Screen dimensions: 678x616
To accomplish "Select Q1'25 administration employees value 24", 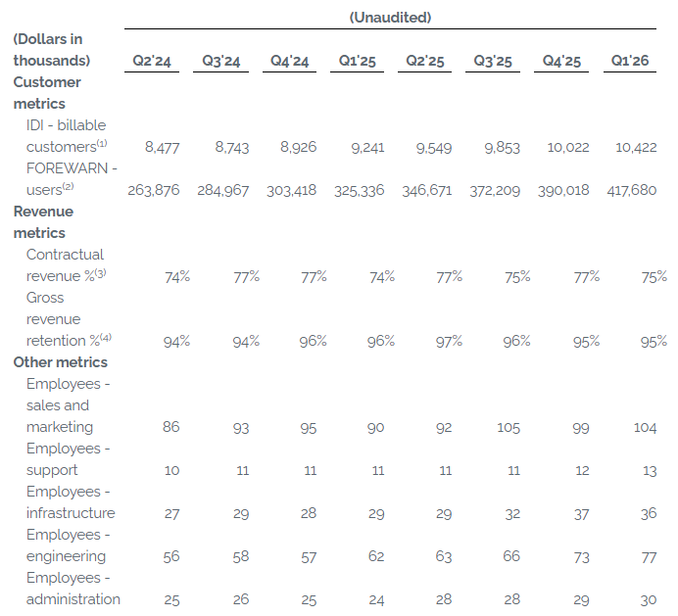I will 376,600.
